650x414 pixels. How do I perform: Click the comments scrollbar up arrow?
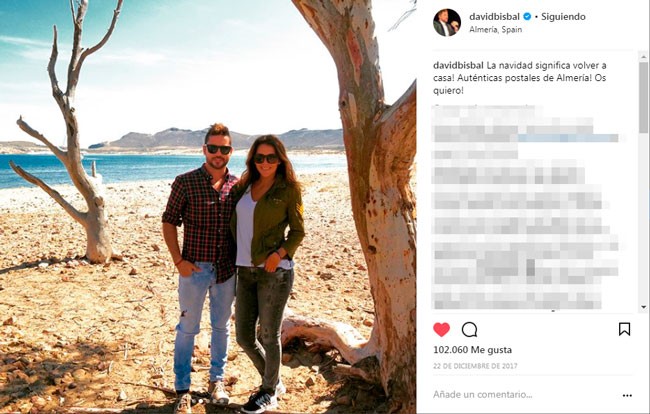(x=643, y=56)
